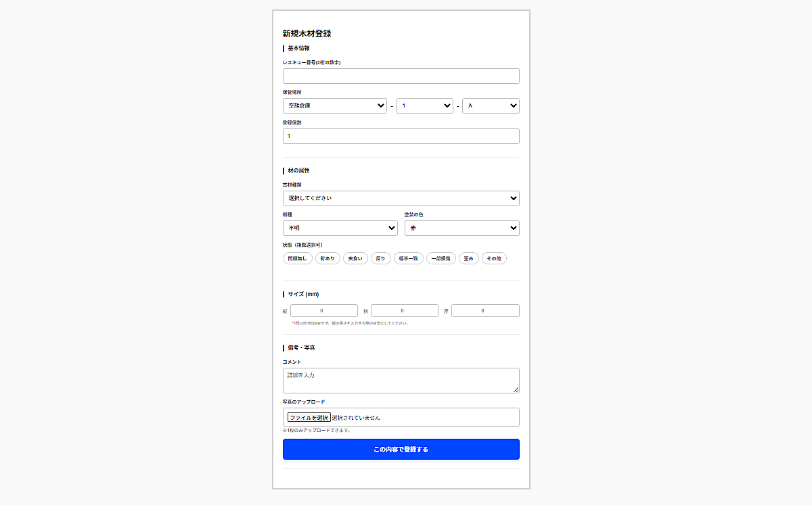812x505 pixels.
Task: Click the 縦 length input field
Action: coord(323,310)
